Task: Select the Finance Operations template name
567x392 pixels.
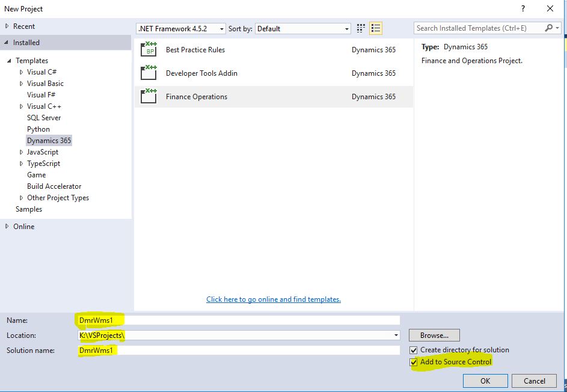Action: point(197,97)
